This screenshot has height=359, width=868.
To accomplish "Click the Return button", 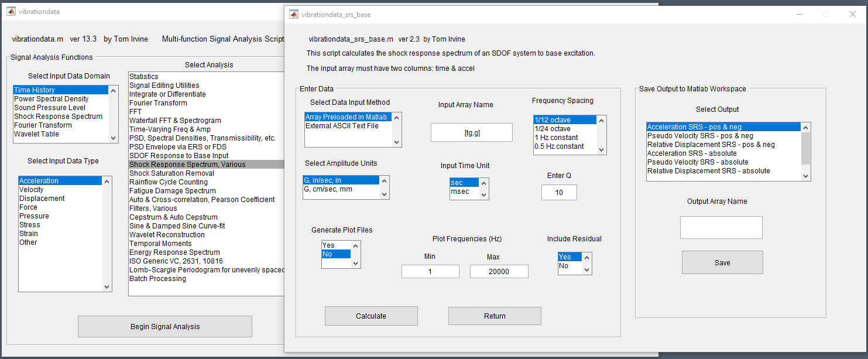I will (495, 316).
